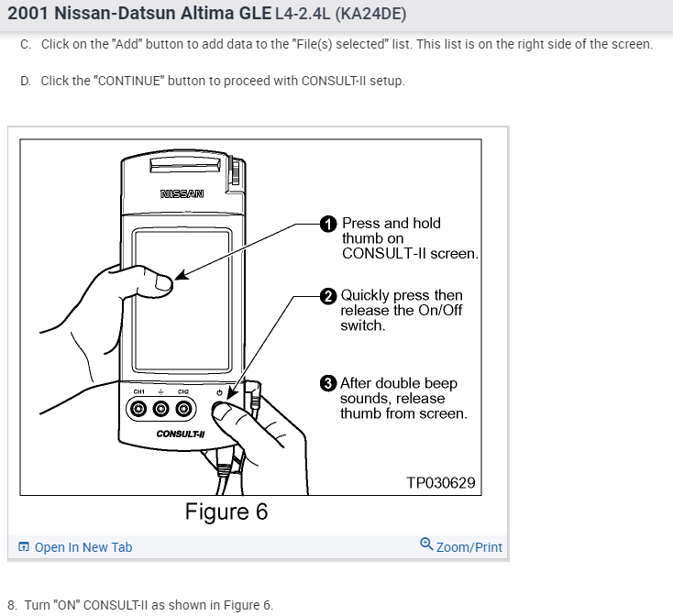Screen dimensions: 673x616
Task: Click callout number 3 in the figure
Action: pos(328,383)
